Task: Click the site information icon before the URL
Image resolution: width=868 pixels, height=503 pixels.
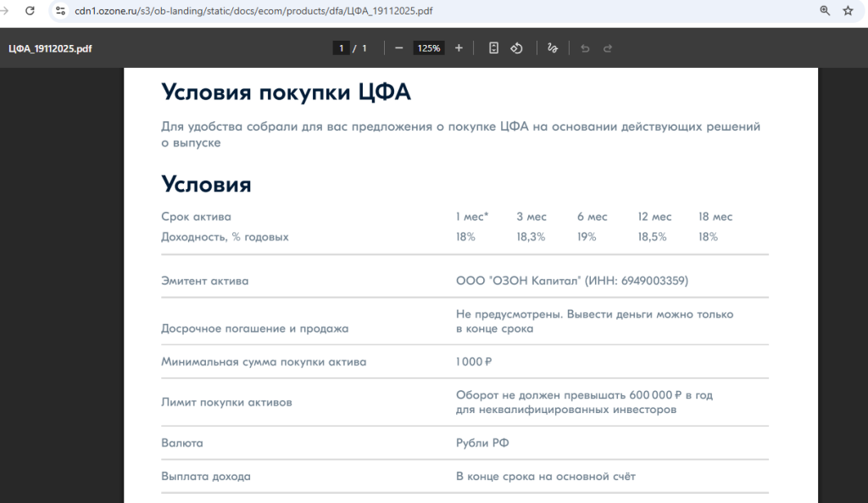Action: [x=59, y=11]
